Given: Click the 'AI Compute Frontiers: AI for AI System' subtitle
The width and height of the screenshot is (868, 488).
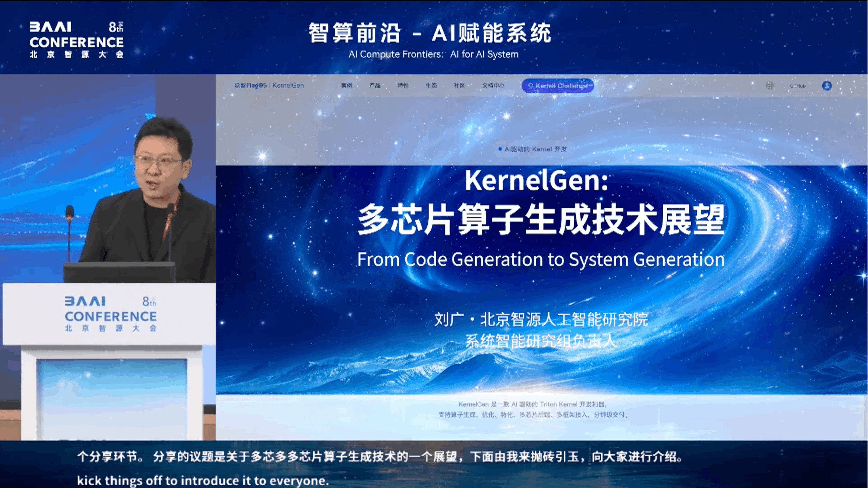Looking at the screenshot, I should (x=433, y=54).
